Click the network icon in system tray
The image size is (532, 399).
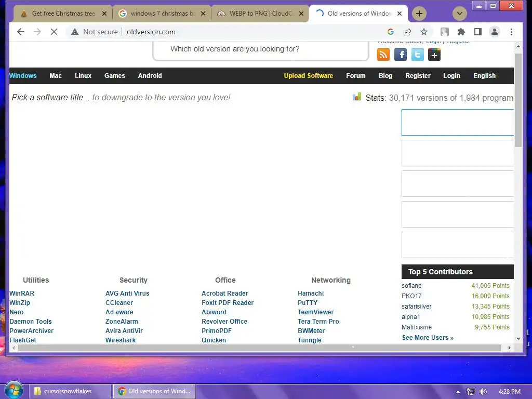point(471,391)
